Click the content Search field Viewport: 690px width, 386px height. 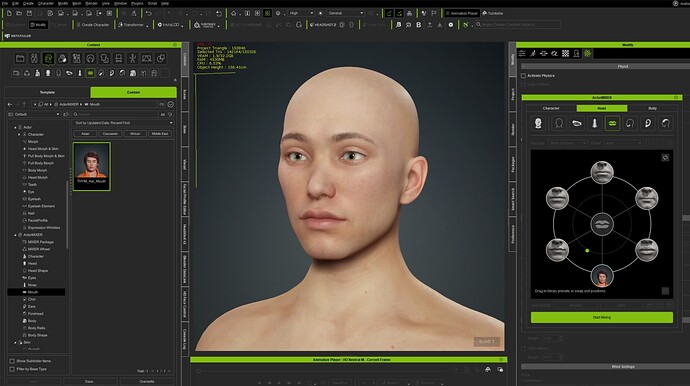(115, 114)
